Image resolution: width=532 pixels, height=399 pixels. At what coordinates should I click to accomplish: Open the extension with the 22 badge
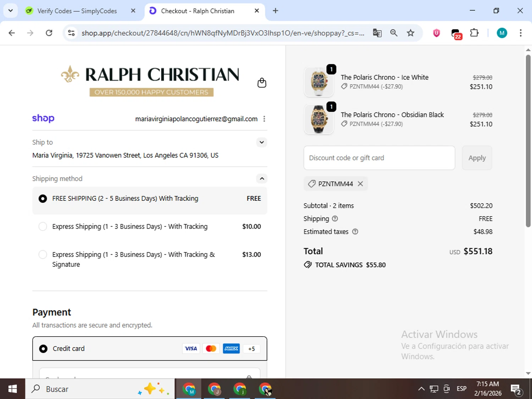point(456,34)
